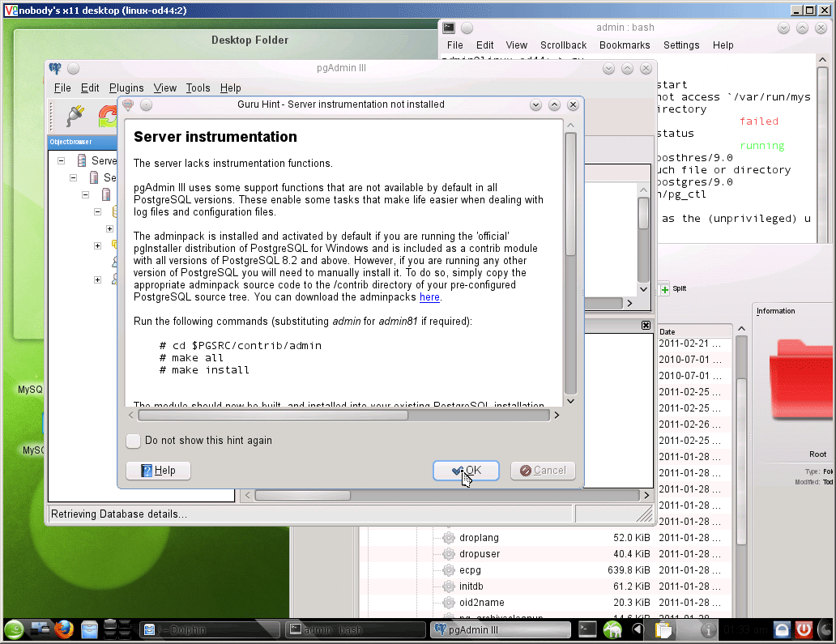The image size is (836, 644).
Task: Click the Guru Hint title bar icon
Action: point(128,104)
